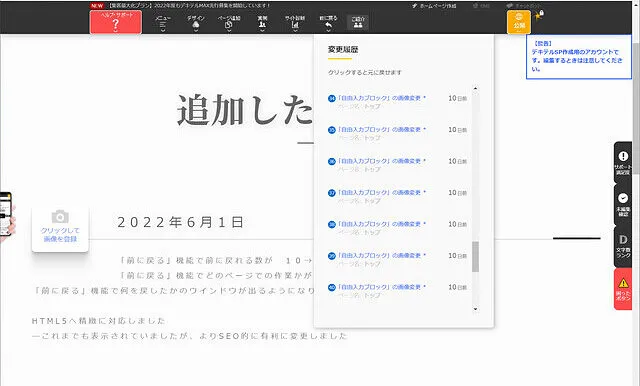Click the history list scroll down arrow
The height and width of the screenshot is (386, 640).
pos(475,309)
